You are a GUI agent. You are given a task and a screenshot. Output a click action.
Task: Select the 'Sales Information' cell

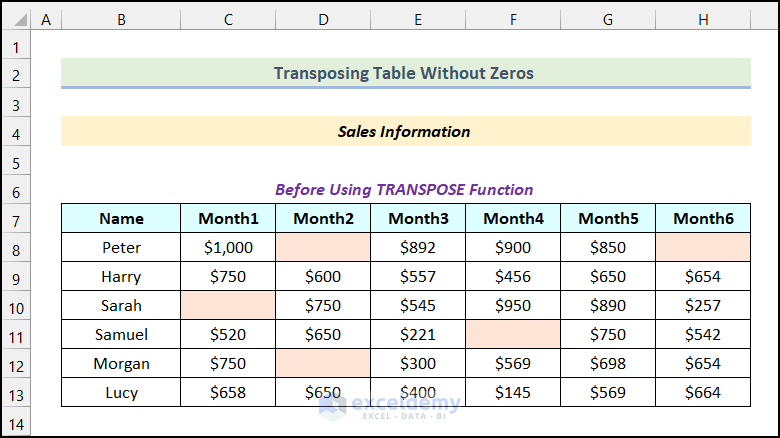point(404,131)
